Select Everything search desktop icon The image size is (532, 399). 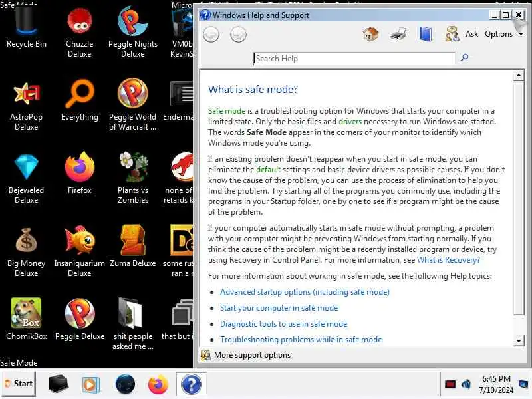tap(79, 100)
